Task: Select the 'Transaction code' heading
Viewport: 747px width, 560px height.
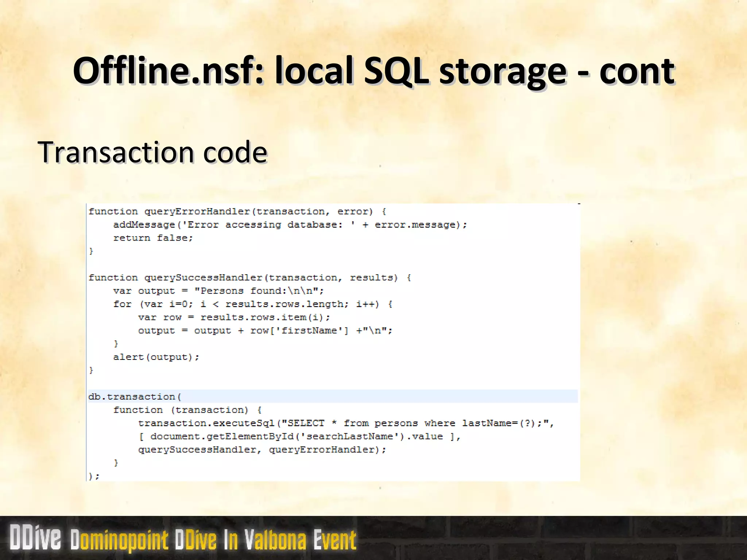Action: click(x=152, y=152)
